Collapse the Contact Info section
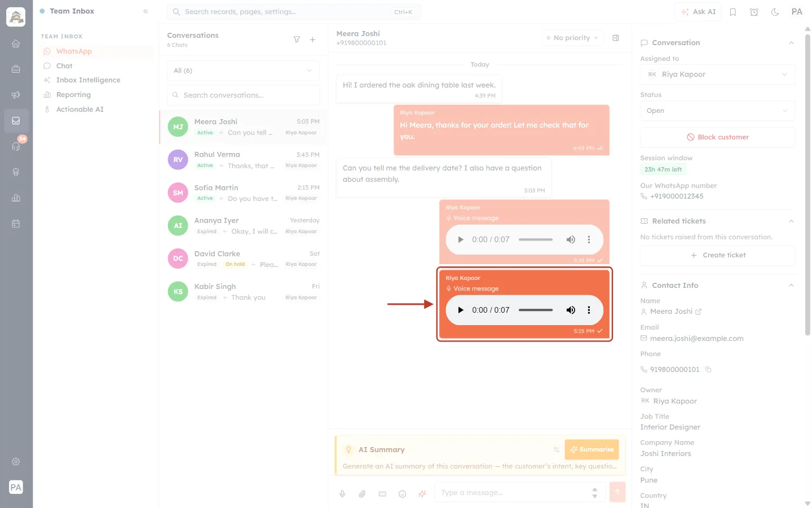Screen dimensions: 812x508 point(791,286)
